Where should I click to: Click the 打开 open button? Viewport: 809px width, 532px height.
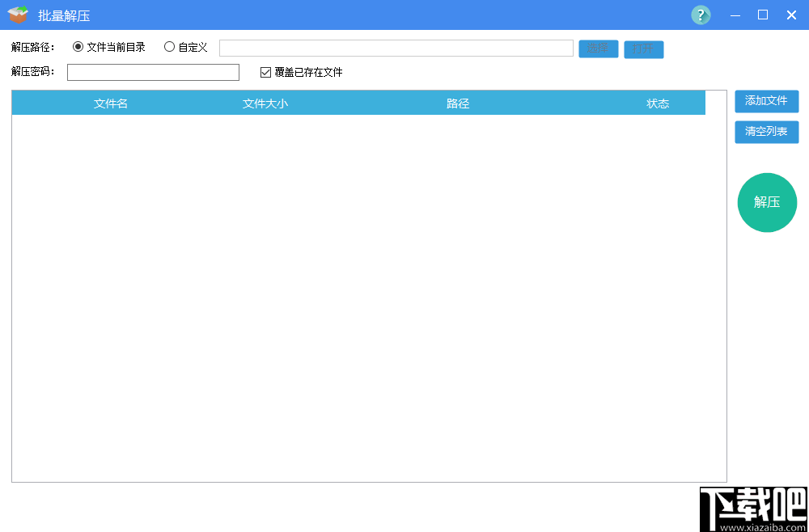point(643,49)
